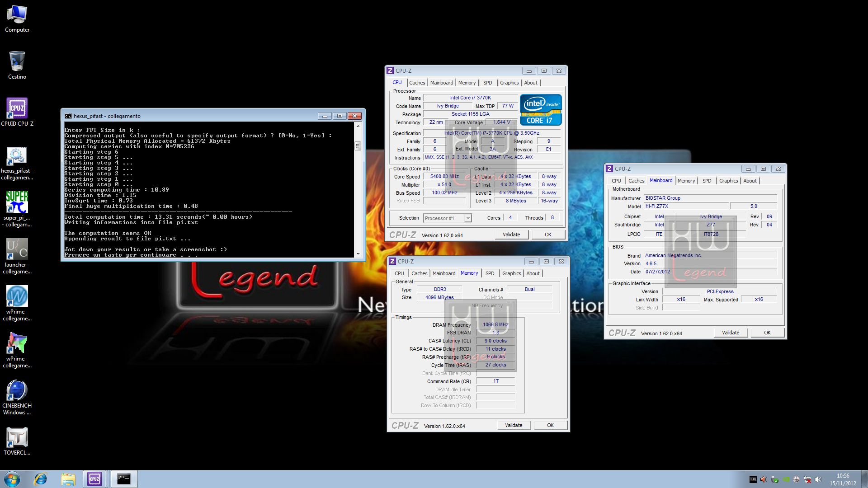
Task: Switch to CPU tab in the Memory CPU-Z window
Action: 399,273
